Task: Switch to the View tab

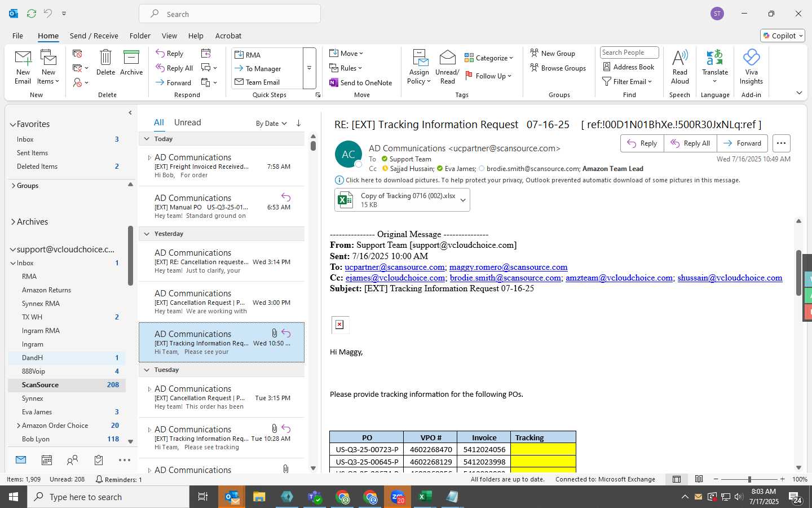Action: [x=169, y=36]
